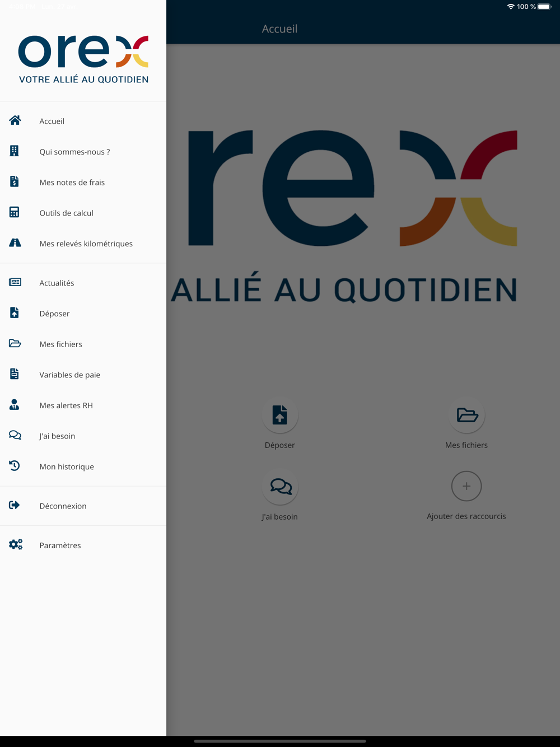This screenshot has height=747, width=560.
Task: Click the battery indicator in status bar
Action: 544,7
